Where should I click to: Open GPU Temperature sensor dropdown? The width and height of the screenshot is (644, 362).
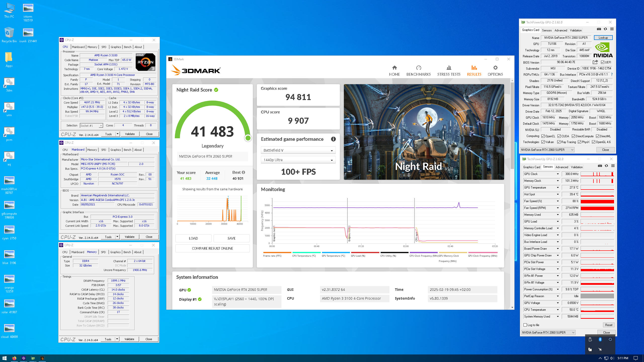tap(558, 188)
